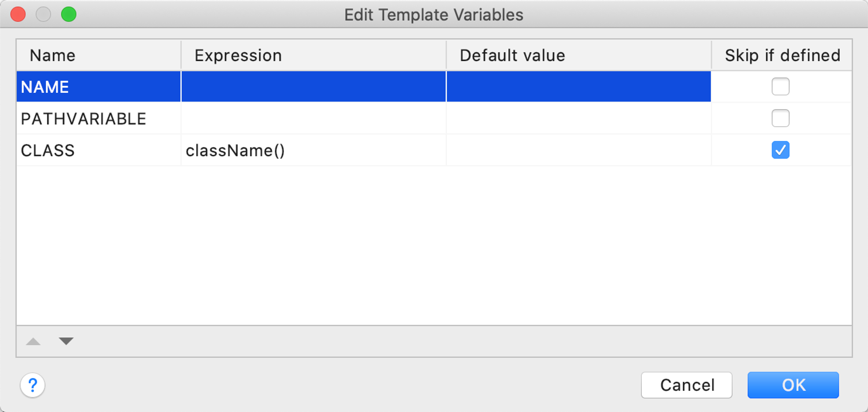Click the Expression column header

(x=314, y=55)
